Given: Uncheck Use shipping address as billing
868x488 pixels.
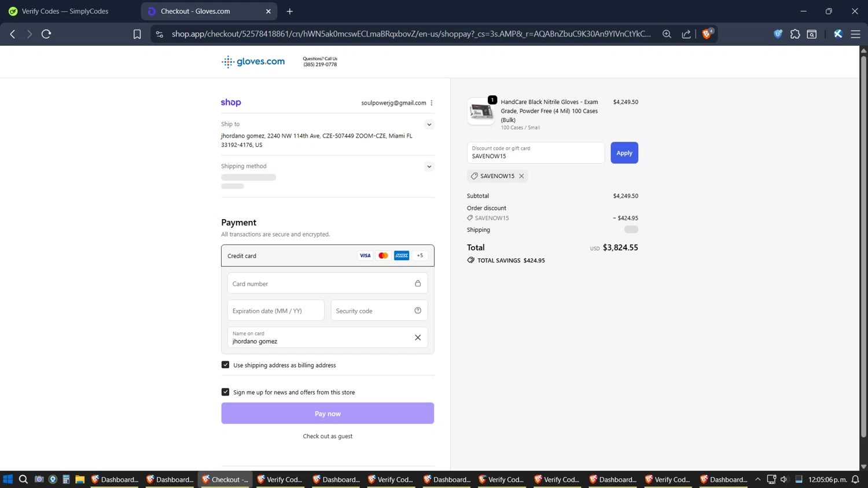Looking at the screenshot, I should click(x=226, y=365).
